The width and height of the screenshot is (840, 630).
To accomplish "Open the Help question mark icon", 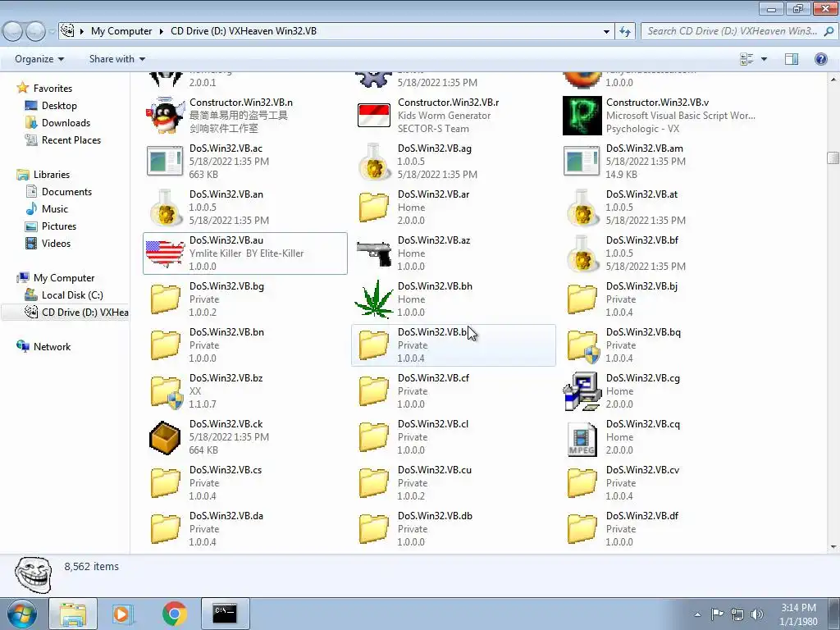I will (x=820, y=59).
